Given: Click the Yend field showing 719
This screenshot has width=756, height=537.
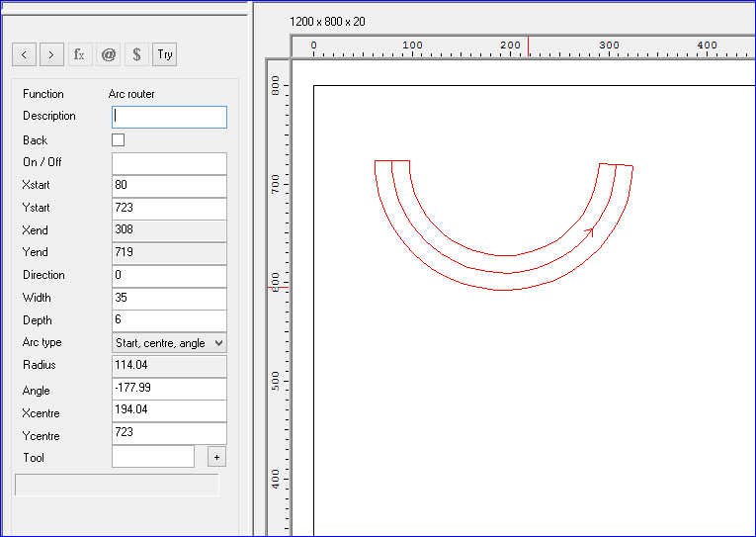Looking at the screenshot, I should tap(169, 253).
